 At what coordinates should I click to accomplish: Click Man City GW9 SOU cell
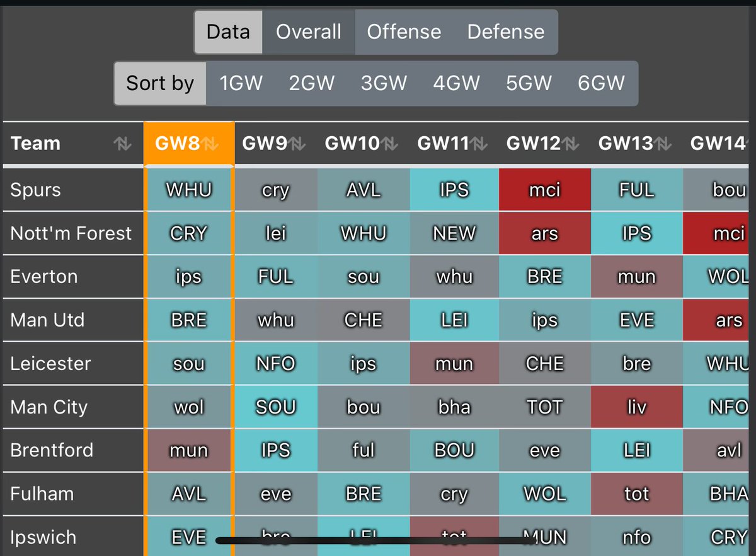pos(276,407)
